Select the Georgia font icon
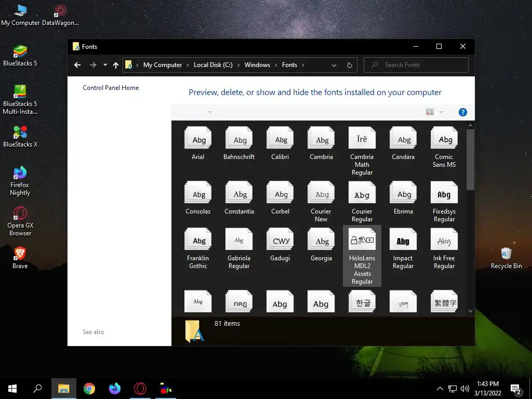The height and width of the screenshot is (399, 532). [x=321, y=239]
